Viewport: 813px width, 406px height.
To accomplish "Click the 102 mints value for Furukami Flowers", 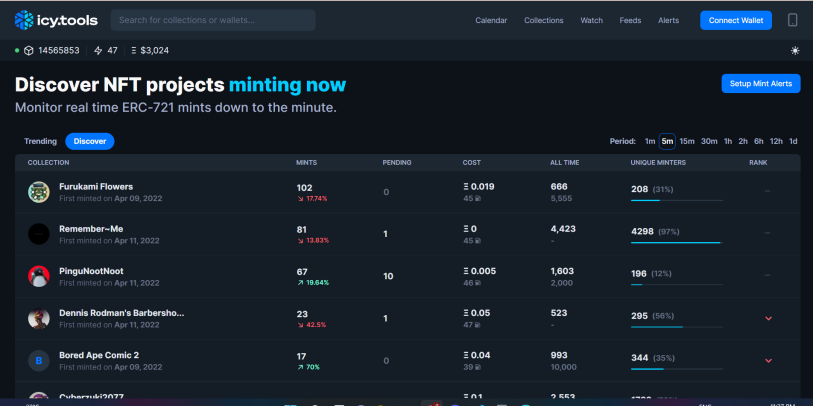I will (x=304, y=188).
